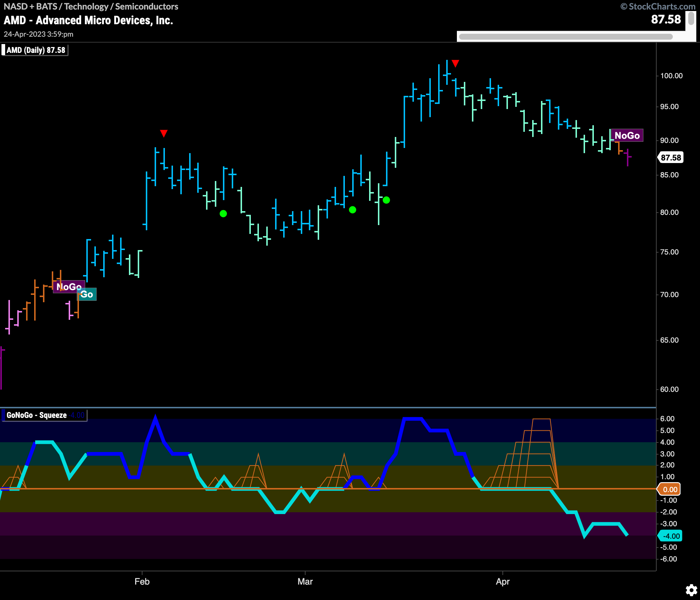
Task: Click the large 87.58 price in header
Action: pyautogui.click(x=666, y=19)
